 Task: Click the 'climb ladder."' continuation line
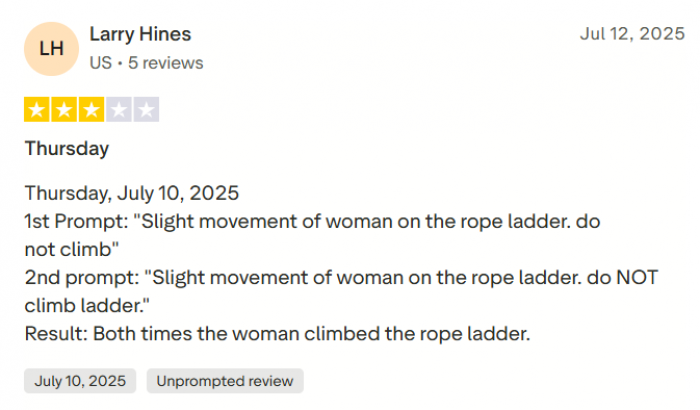tap(91, 304)
